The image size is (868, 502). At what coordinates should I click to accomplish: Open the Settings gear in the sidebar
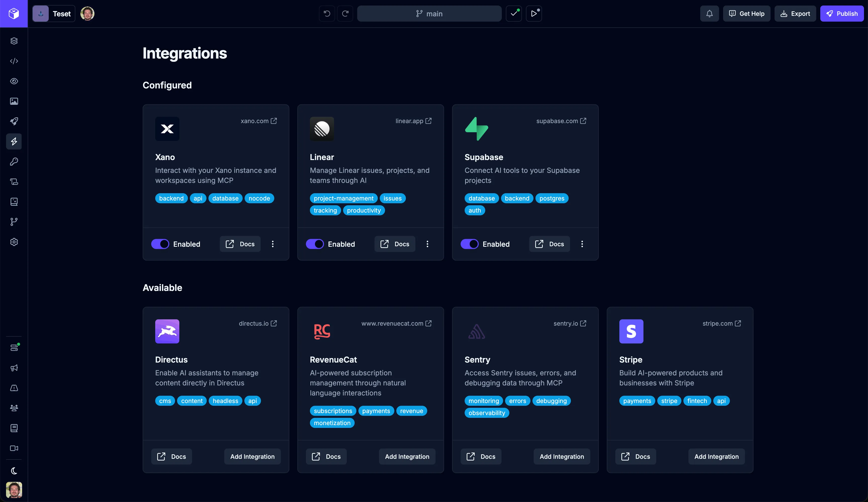pyautogui.click(x=14, y=242)
